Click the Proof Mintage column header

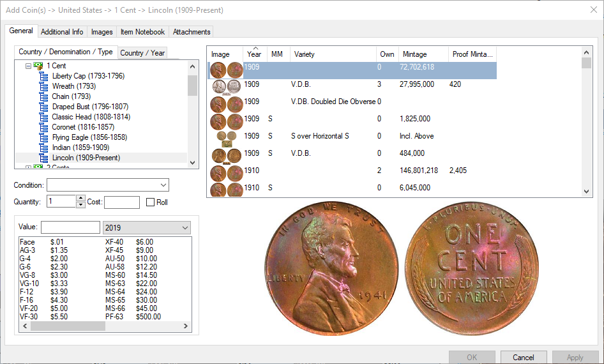click(x=472, y=54)
